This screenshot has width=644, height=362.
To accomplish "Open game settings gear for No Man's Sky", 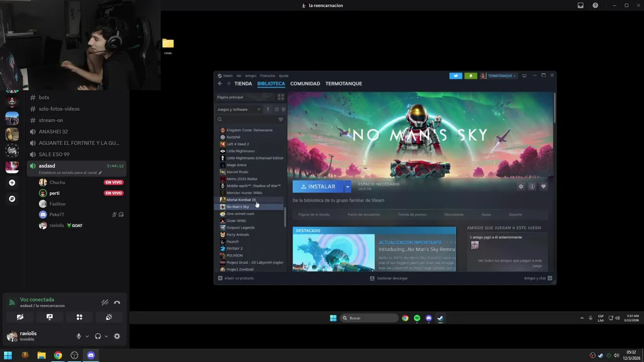I will coord(521,187).
